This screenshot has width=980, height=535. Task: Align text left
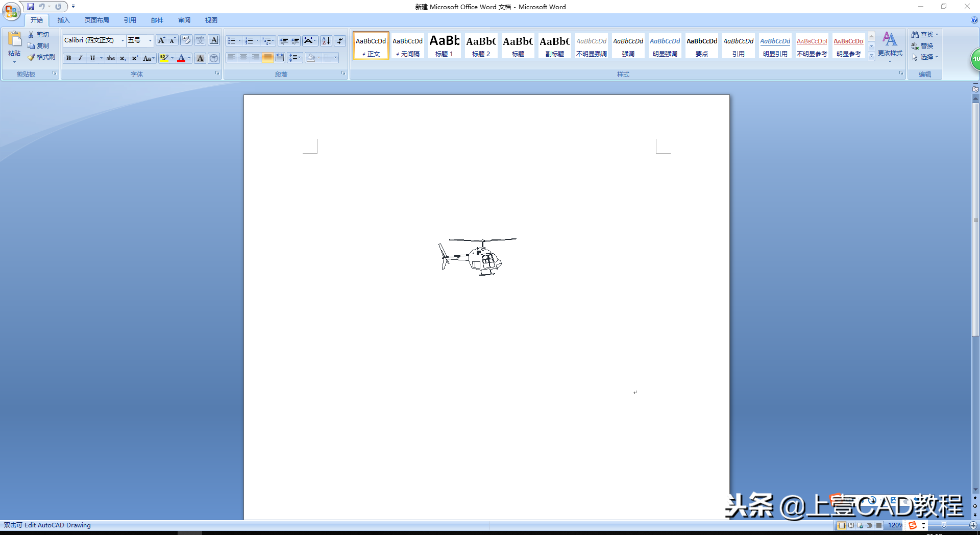click(231, 58)
